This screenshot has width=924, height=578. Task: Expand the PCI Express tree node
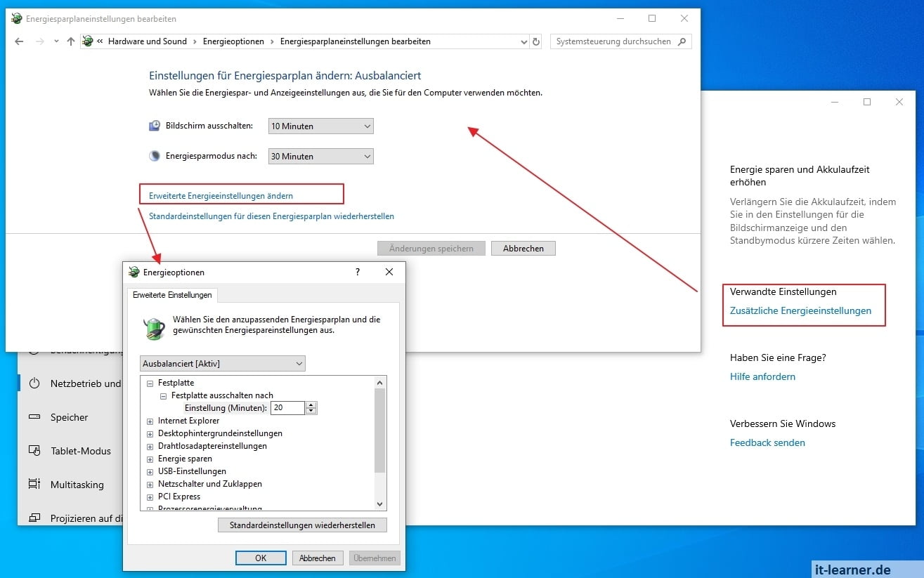tap(150, 497)
